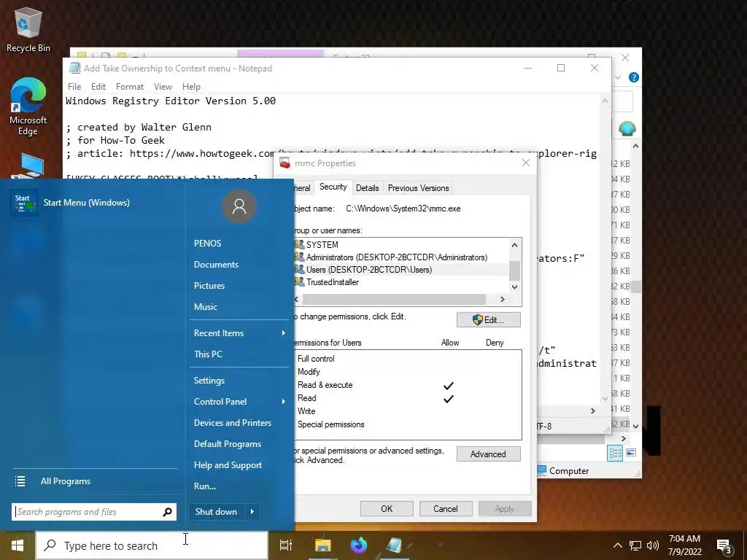Click the seashell icon in Explorer window
Image resolution: width=747 pixels, height=560 pixels.
point(627,128)
